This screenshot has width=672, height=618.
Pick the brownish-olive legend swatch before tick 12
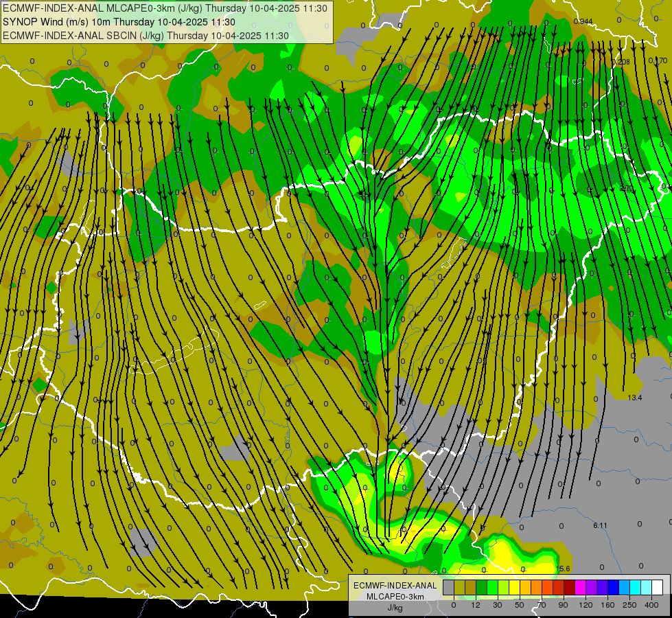click(471, 587)
